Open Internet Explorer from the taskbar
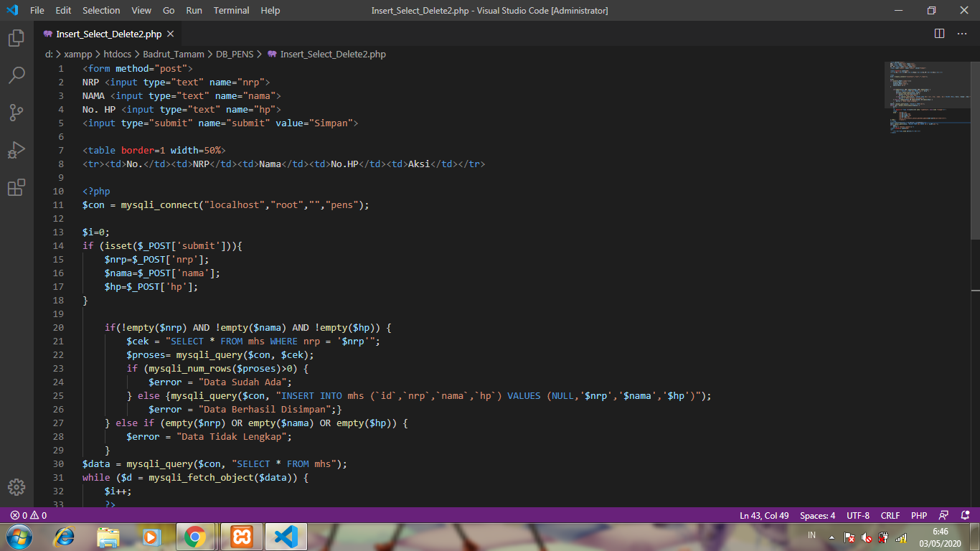The width and height of the screenshot is (980, 551). [65, 537]
